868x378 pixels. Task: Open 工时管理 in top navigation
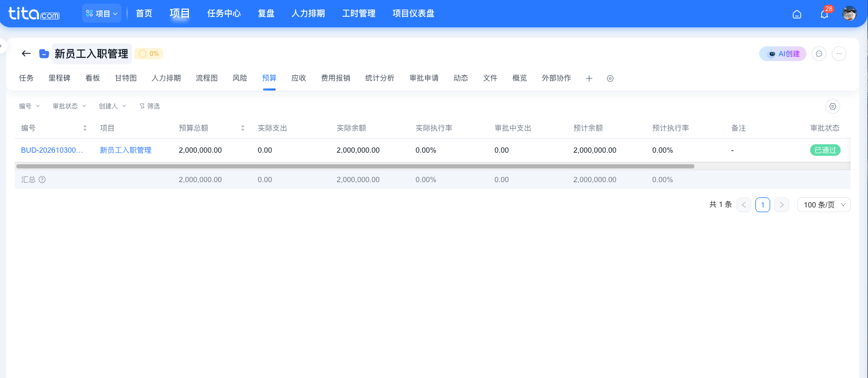pos(358,14)
